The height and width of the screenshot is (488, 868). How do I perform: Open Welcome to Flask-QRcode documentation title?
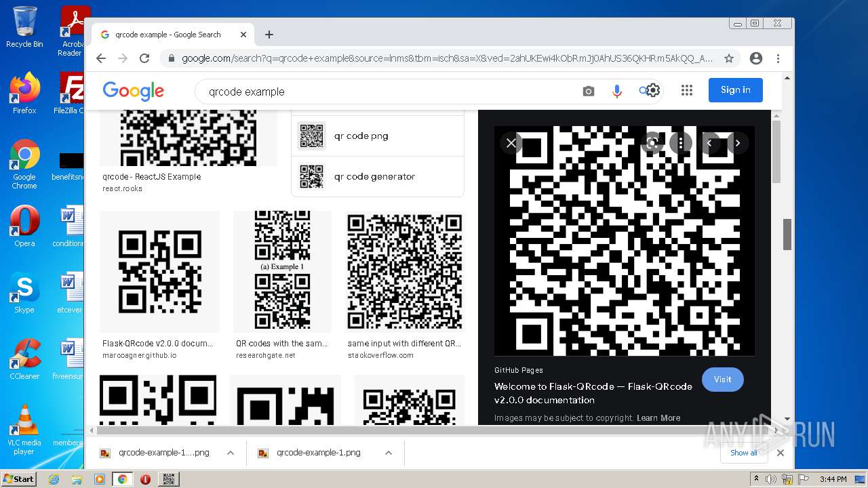pos(593,393)
